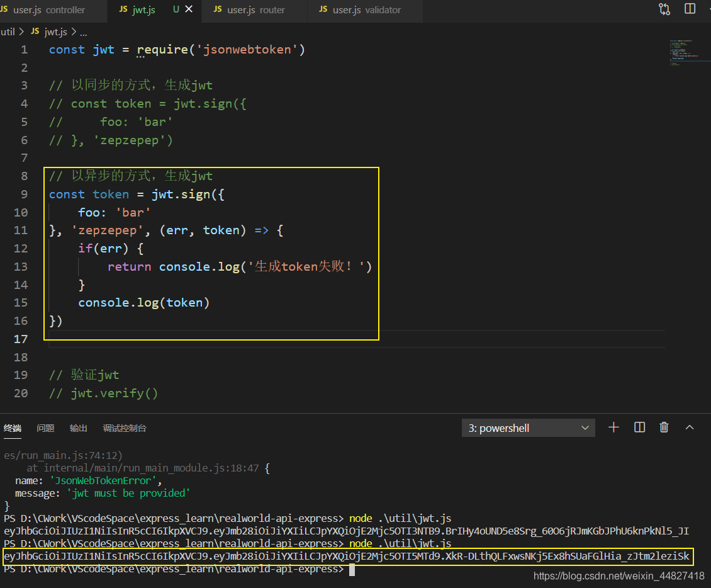Click the JS file icon on user.js router tab
Viewport: 711px width, 588px height.
click(x=218, y=9)
